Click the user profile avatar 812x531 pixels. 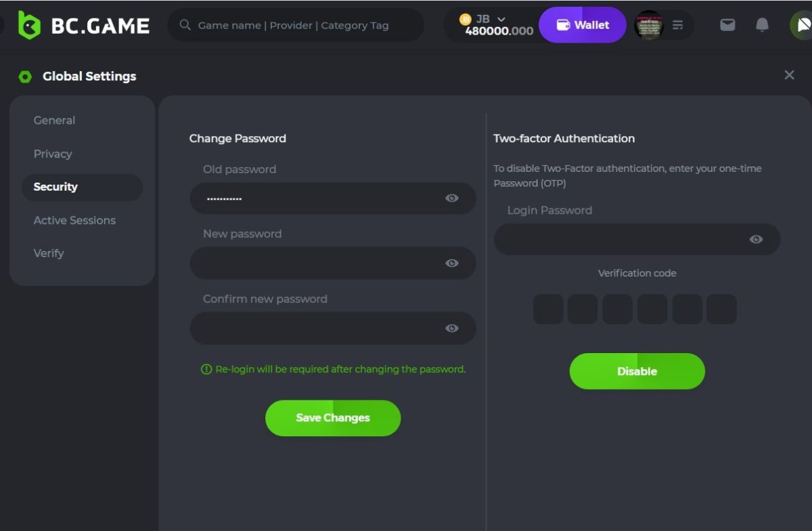(x=648, y=25)
